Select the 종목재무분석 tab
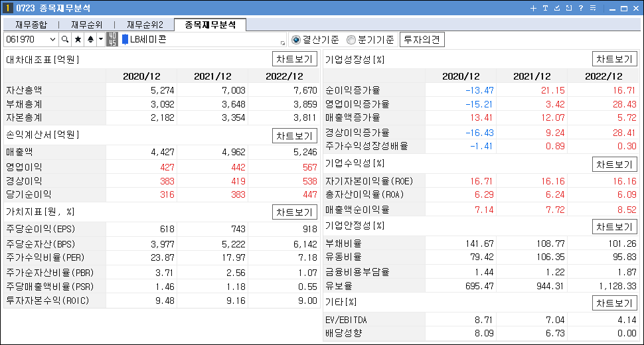644x345 pixels. pos(210,25)
